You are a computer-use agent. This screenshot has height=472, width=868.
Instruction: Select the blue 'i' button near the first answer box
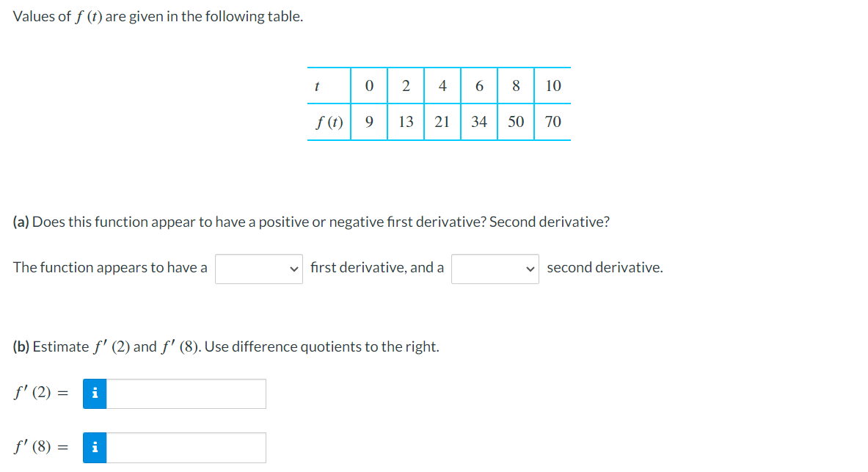[x=94, y=394]
